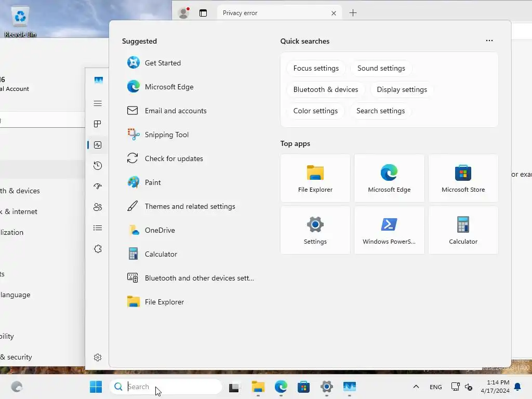
Task: Open Edge tab actions menu
Action: (x=203, y=13)
